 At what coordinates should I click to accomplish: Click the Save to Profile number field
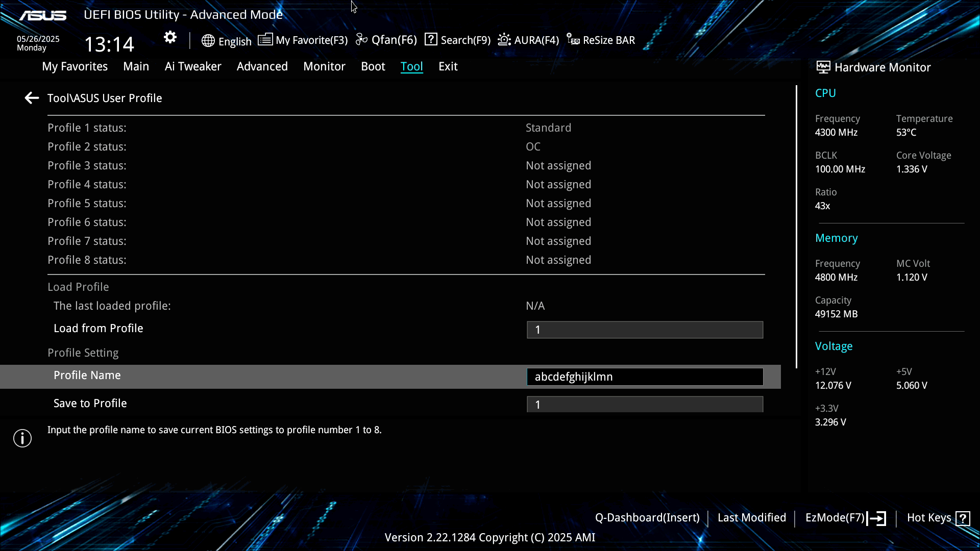click(x=645, y=404)
